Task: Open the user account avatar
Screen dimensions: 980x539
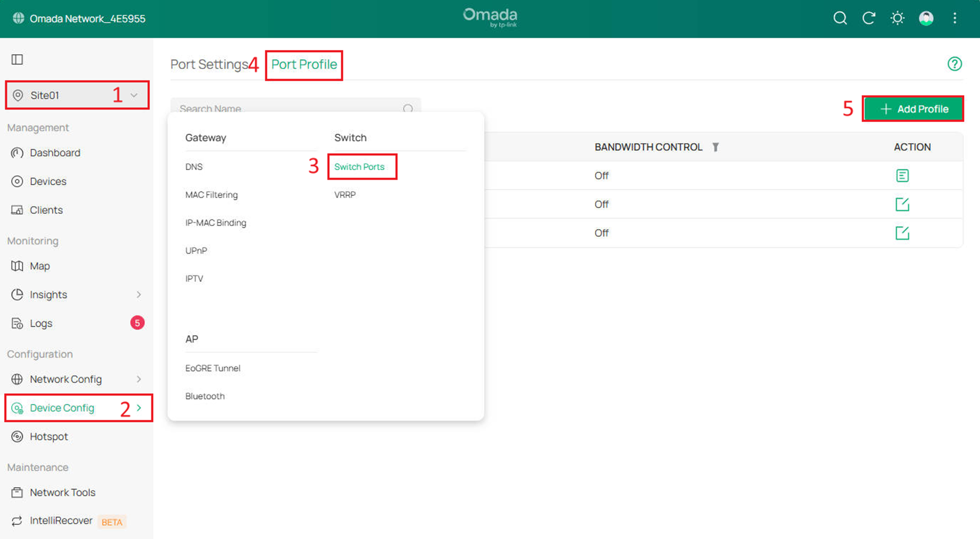Action: pyautogui.click(x=926, y=18)
